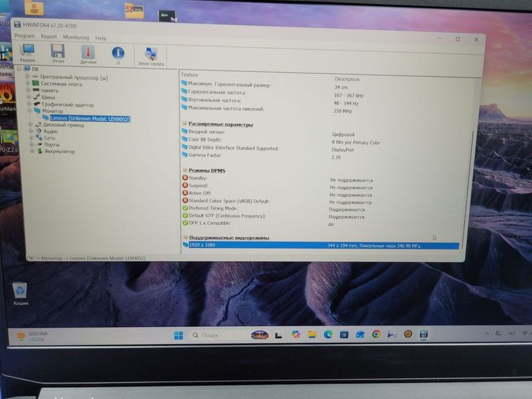Expand the Аккумулятор tree node
The image size is (532, 399).
[x=33, y=151]
